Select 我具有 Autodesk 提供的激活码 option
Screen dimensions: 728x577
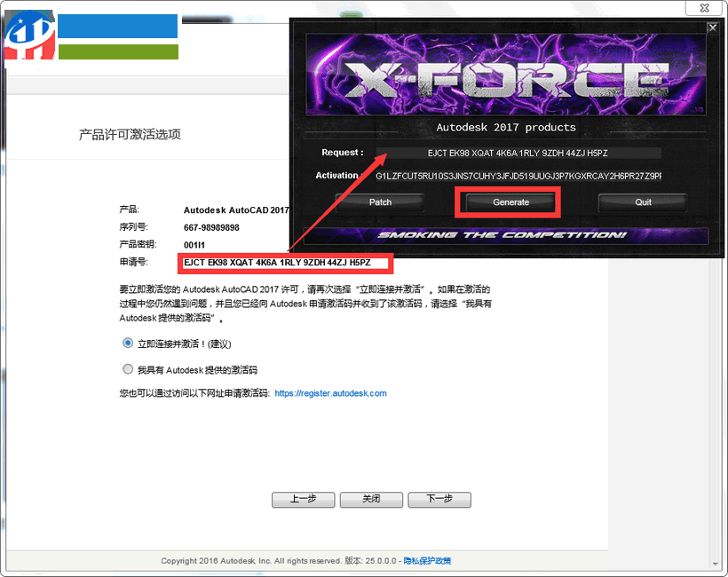[x=128, y=369]
